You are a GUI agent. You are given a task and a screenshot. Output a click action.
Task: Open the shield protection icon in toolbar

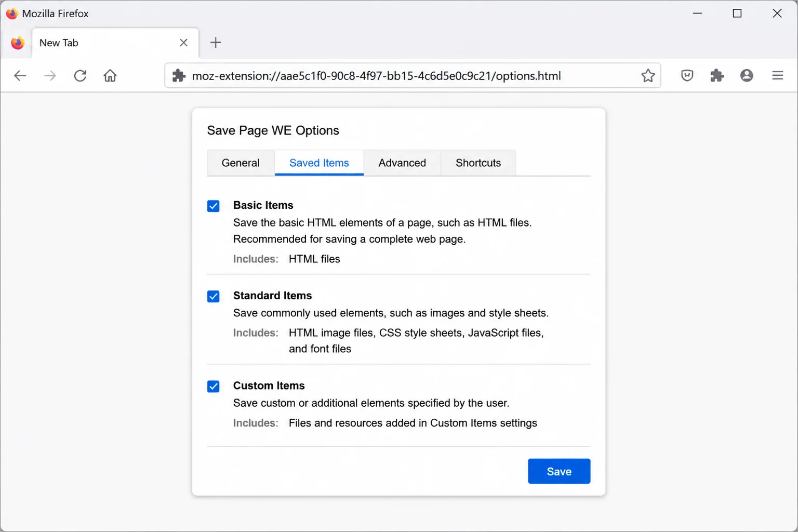coord(687,76)
